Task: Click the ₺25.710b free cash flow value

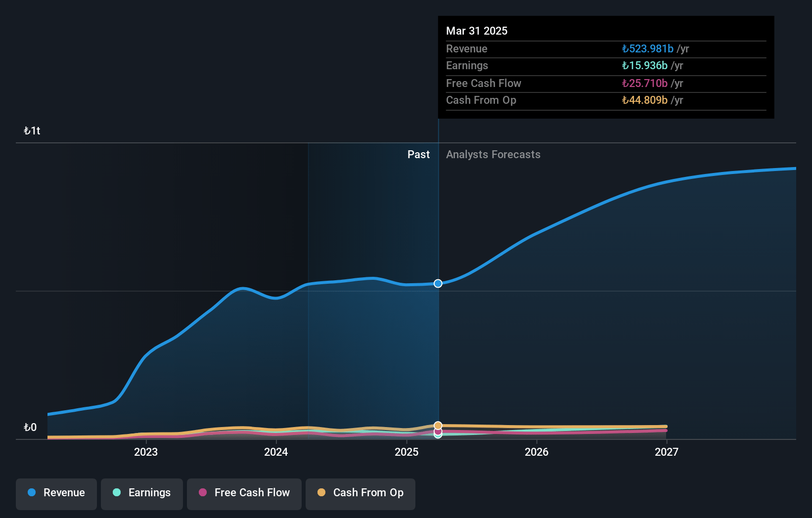Action: [644, 83]
